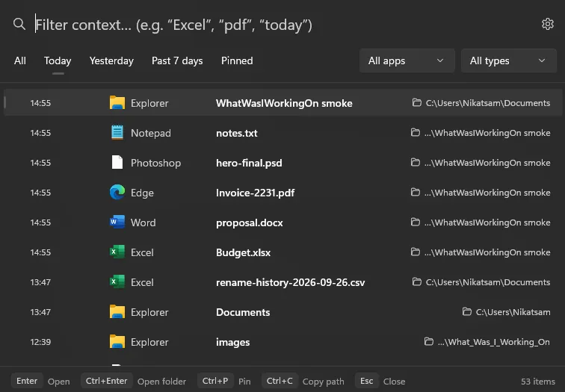Switch to the All tab
This screenshot has width=565, height=392.
[20, 60]
